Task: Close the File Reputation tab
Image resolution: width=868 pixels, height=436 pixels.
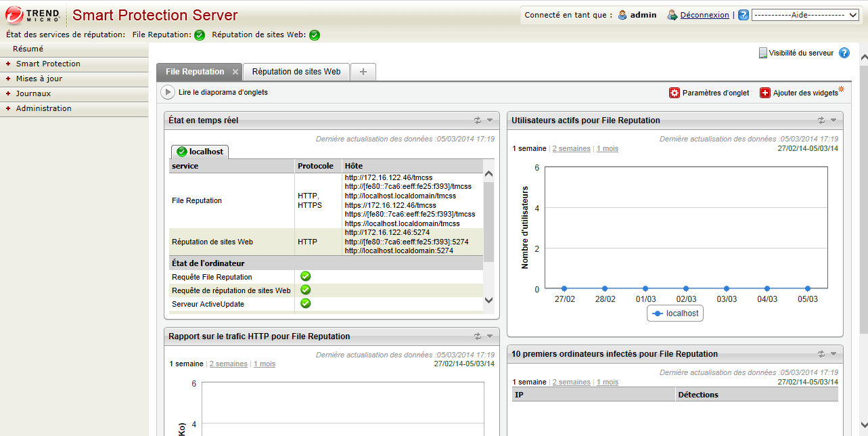Action: 235,72
